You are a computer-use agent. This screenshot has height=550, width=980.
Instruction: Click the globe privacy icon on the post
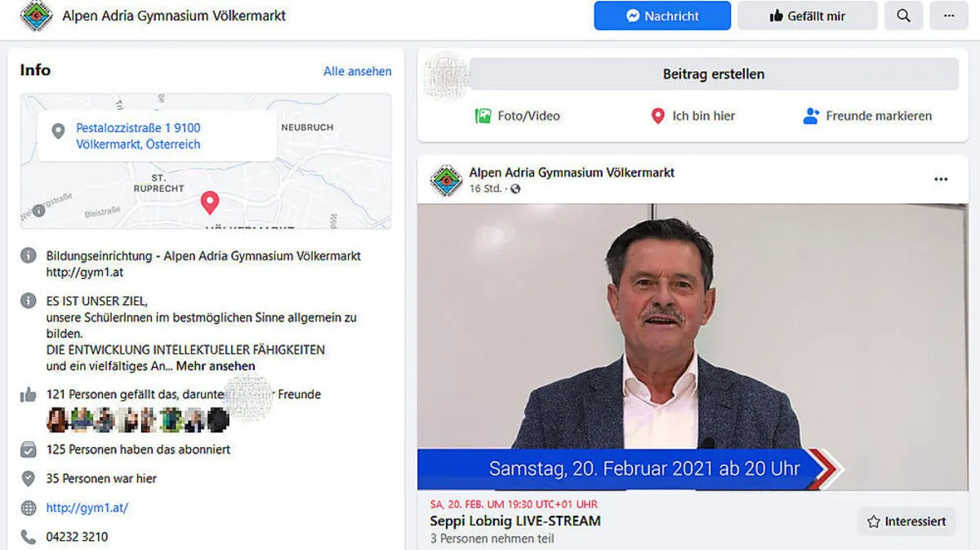(x=514, y=188)
